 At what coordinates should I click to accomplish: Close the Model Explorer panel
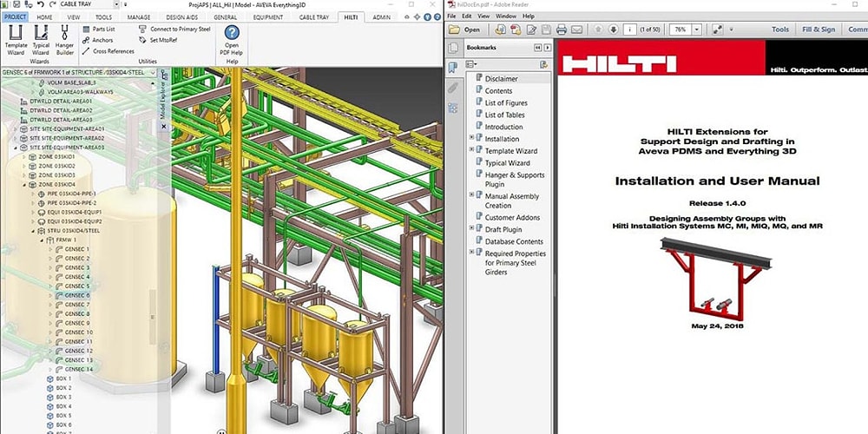(x=164, y=126)
